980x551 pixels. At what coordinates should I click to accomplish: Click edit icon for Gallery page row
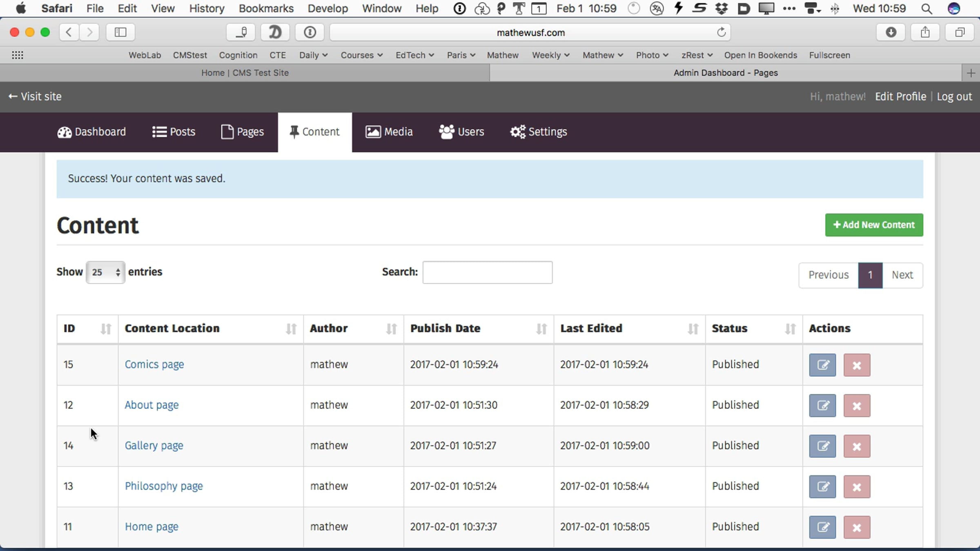(822, 446)
